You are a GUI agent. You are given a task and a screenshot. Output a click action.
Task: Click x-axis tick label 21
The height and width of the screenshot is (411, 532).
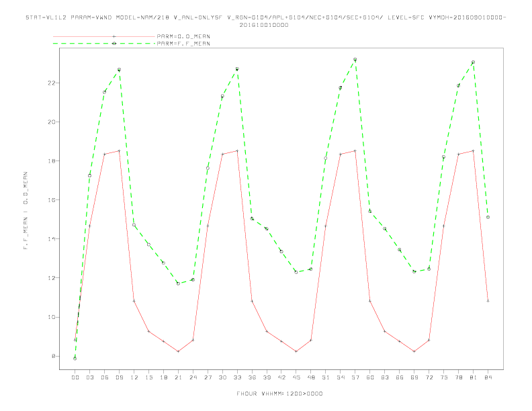coord(178,377)
